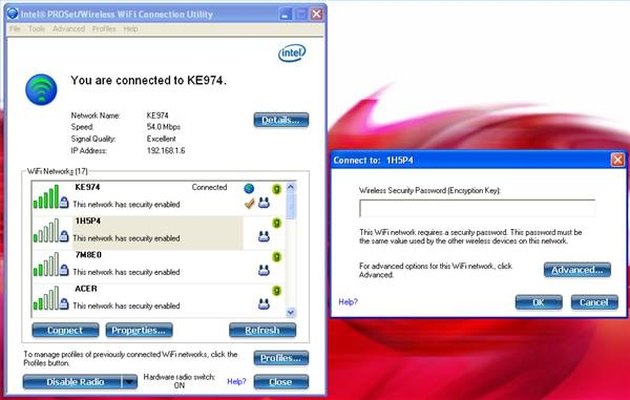The width and height of the screenshot is (630, 400).
Task: Click the 802.11g band icon for 7M8E0
Action: pos(276,256)
